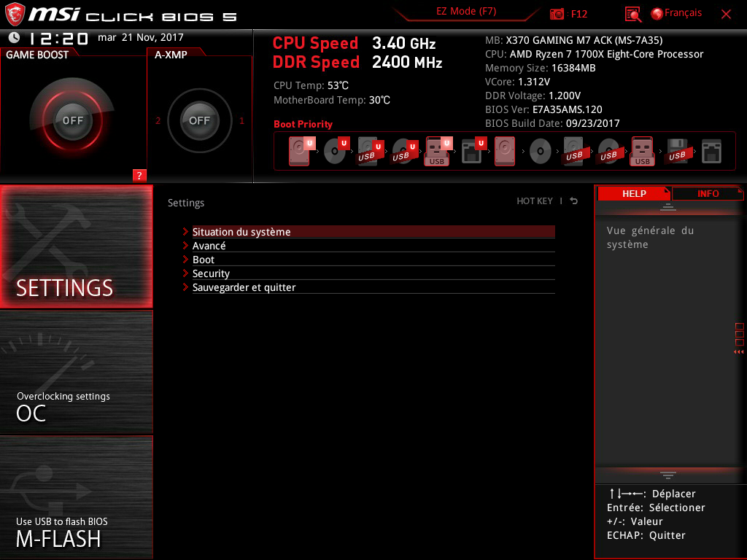Screen dimensions: 747x560
Task: Choose A-XMP profile 2
Action: tap(158, 120)
